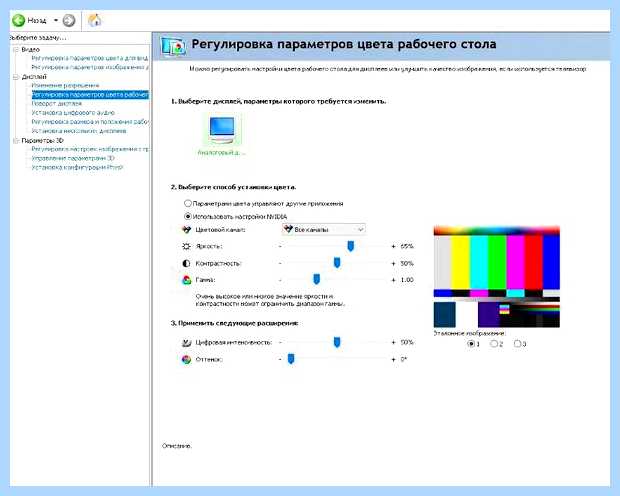Click the gamma slider handle

click(x=316, y=279)
